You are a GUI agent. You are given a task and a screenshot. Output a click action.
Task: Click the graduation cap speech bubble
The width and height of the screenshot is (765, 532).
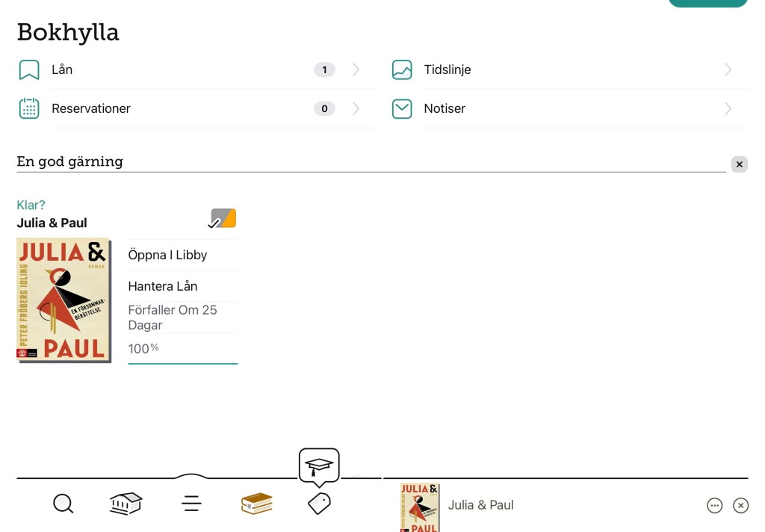pyautogui.click(x=319, y=466)
